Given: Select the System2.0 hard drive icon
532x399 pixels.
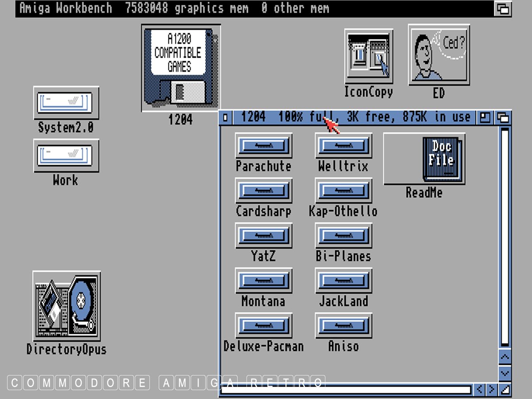Looking at the screenshot, I should coord(66,103).
